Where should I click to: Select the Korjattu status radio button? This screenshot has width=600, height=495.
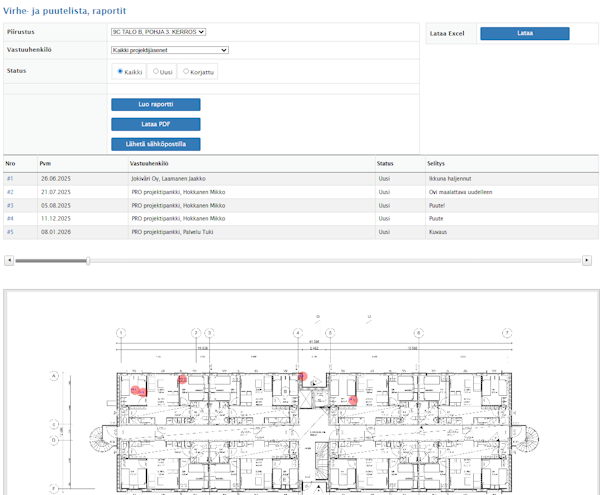tap(184, 71)
